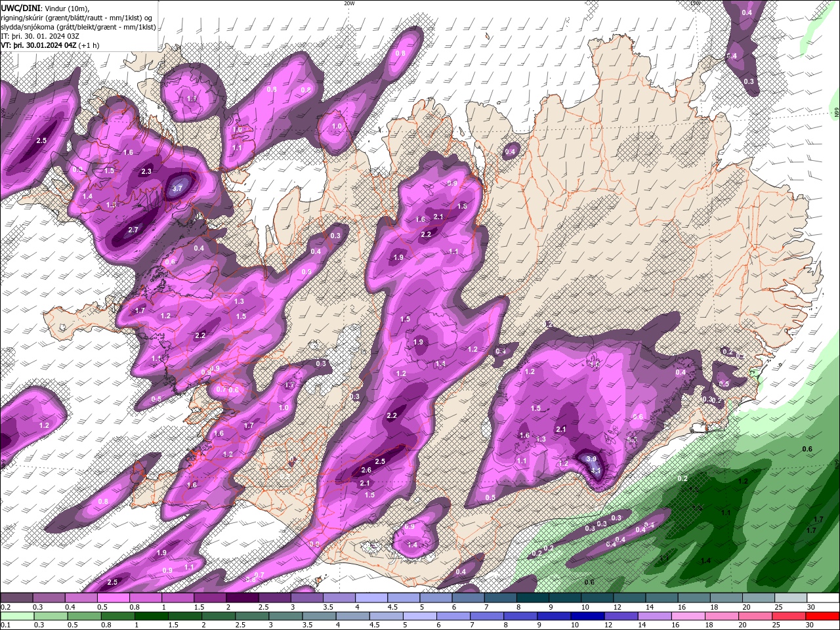The image size is (840, 630).
Task: Click the 3.7 precipitation value on the map
Action: 177,188
